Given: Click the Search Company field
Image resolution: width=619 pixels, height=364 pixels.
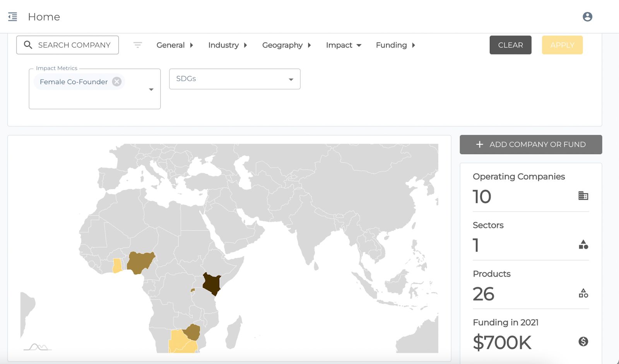Looking at the screenshot, I should pos(68,45).
